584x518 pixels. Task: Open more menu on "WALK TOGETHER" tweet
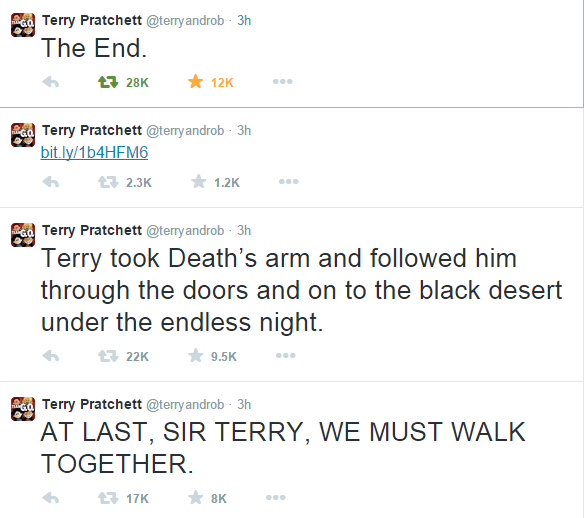[276, 498]
